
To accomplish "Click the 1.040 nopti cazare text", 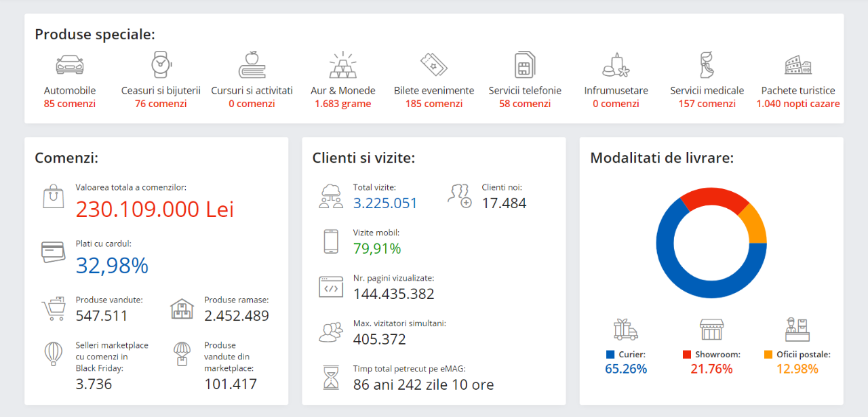I will tap(798, 104).
